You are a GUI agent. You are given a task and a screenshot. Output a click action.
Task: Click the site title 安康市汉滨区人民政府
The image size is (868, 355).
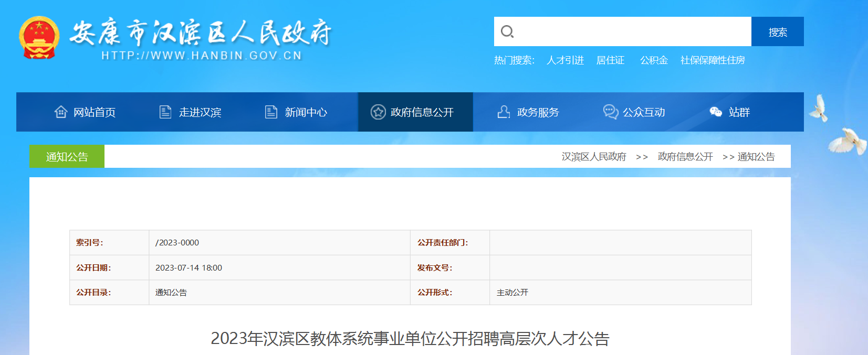(x=201, y=33)
